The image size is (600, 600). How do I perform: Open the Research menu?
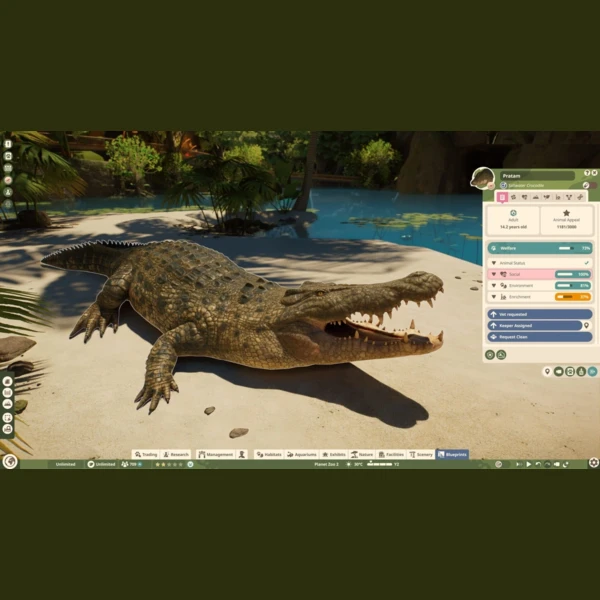176,454
